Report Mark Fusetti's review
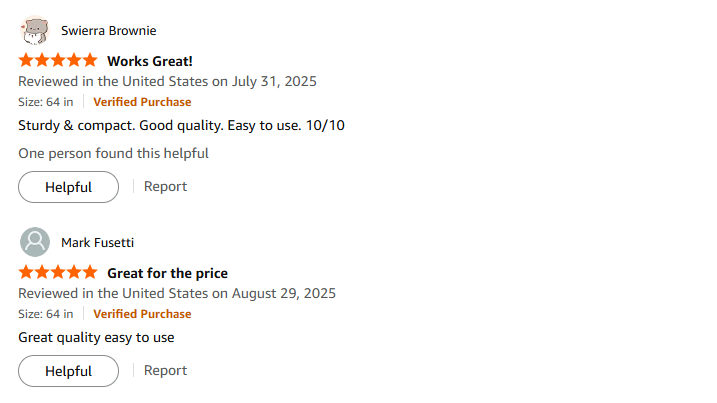Screen dimensions: 717x403 click(x=165, y=370)
